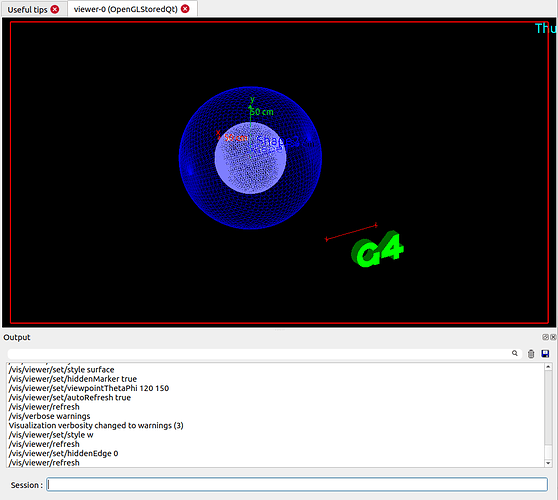558x500 pixels.
Task: Click the search magnifier icon in Output filter
Action: point(515,353)
